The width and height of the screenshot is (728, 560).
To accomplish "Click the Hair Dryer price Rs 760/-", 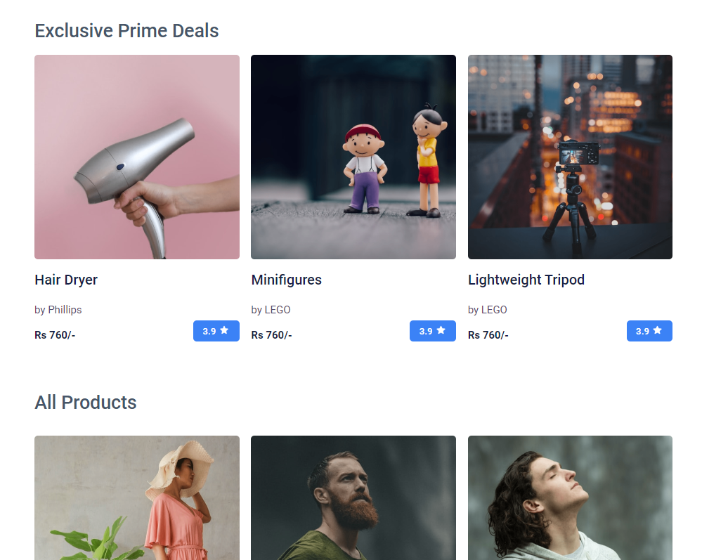I will click(55, 334).
